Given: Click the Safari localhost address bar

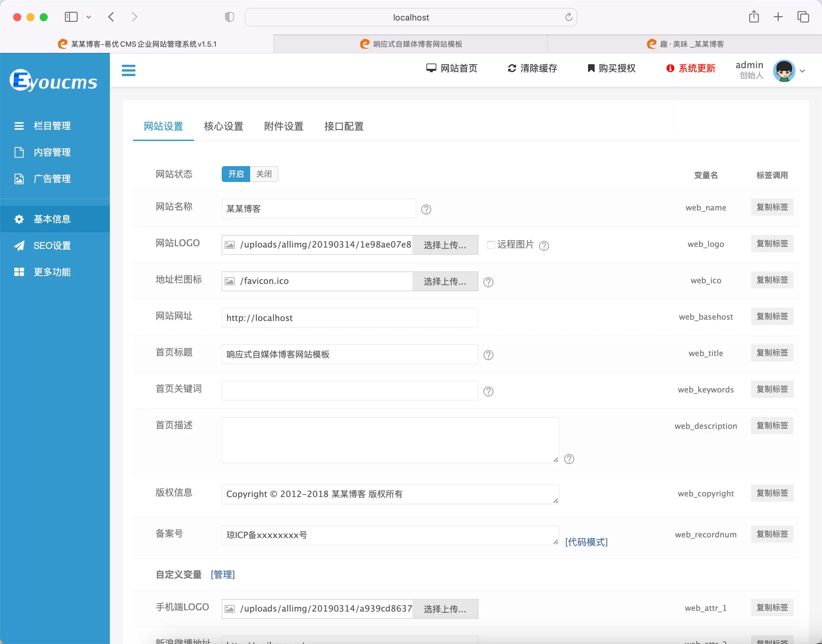Looking at the screenshot, I should 411,17.
